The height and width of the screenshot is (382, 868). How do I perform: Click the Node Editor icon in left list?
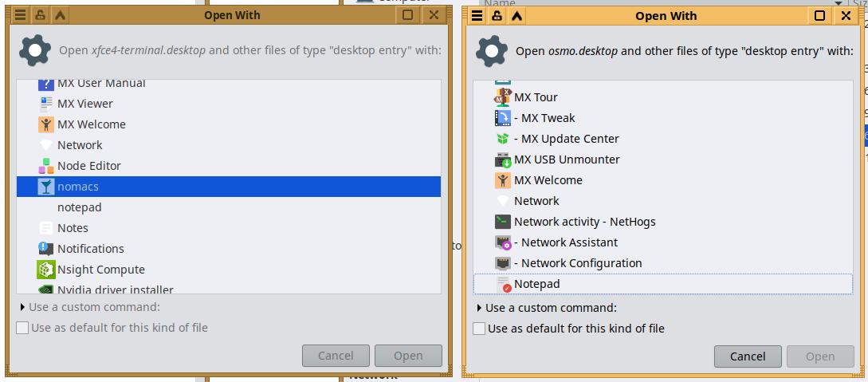coord(45,166)
